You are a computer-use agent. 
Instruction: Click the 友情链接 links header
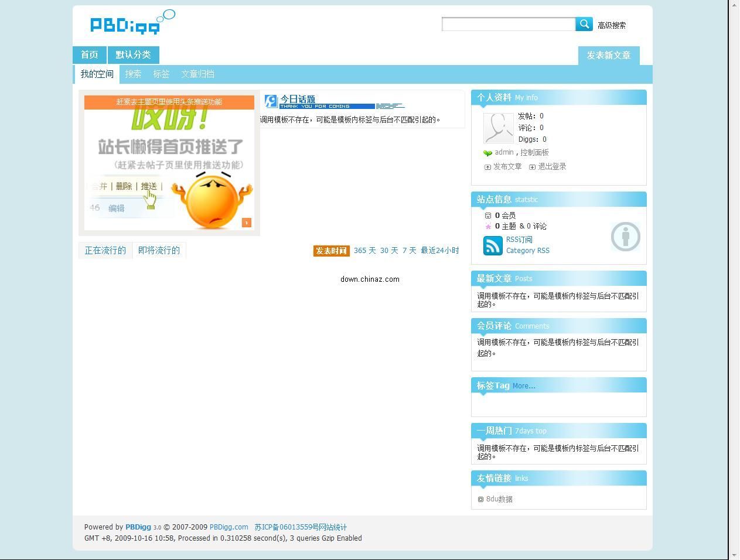559,478
